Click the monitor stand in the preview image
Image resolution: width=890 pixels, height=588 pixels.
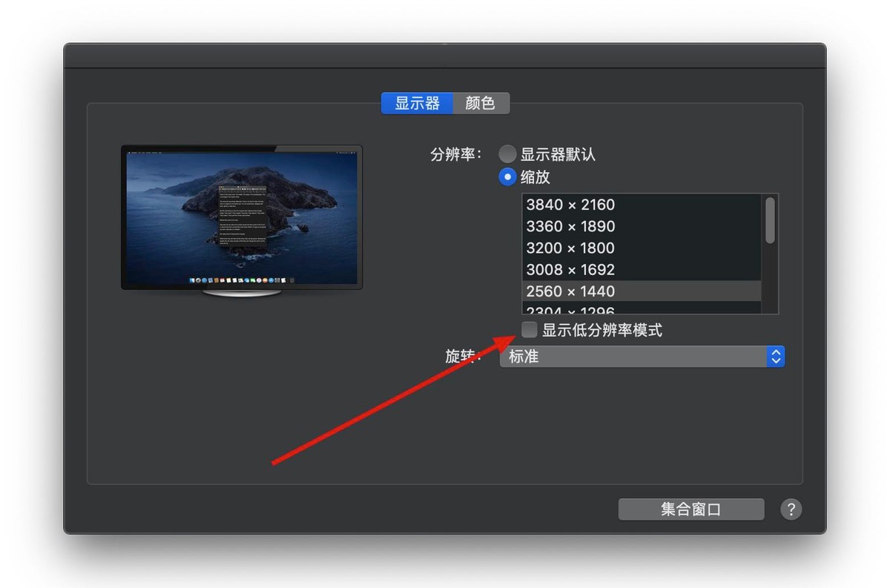[x=241, y=295]
